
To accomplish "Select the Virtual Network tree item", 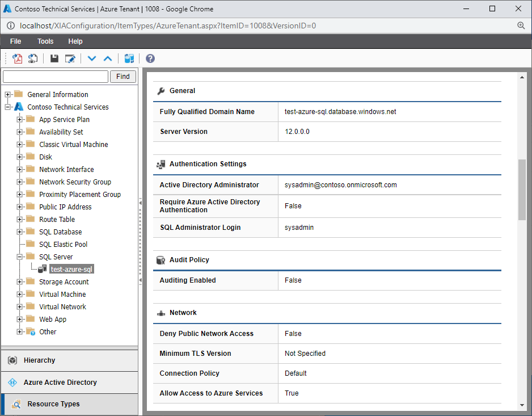I will point(63,307).
